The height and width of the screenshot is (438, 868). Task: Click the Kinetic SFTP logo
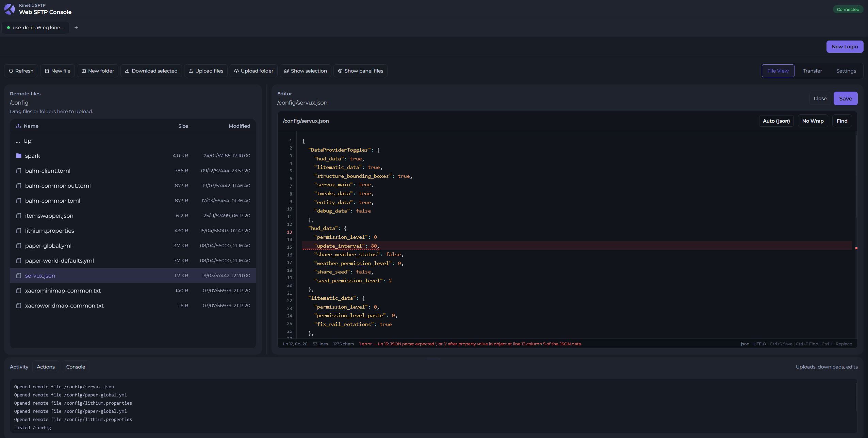tap(10, 9)
